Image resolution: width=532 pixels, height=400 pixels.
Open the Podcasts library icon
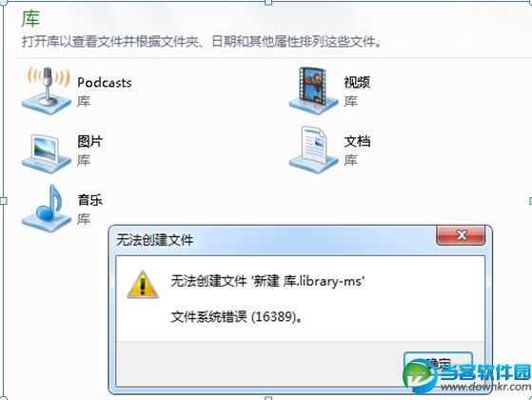[47, 90]
